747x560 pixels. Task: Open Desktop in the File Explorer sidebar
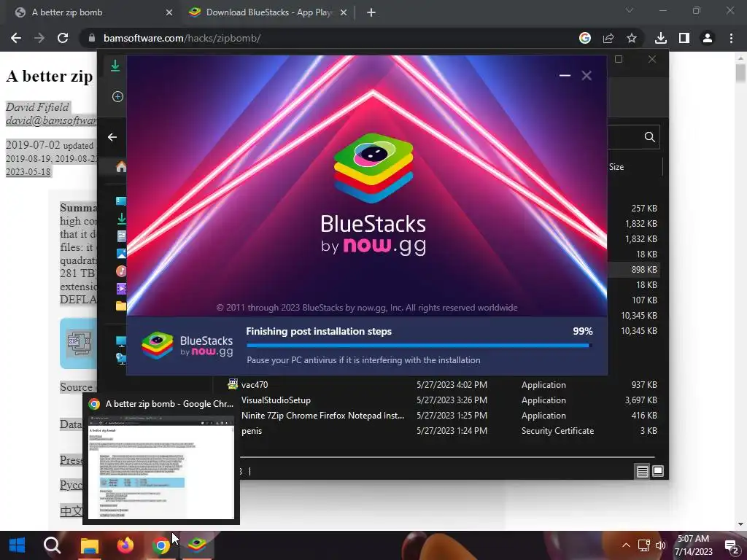(121, 201)
